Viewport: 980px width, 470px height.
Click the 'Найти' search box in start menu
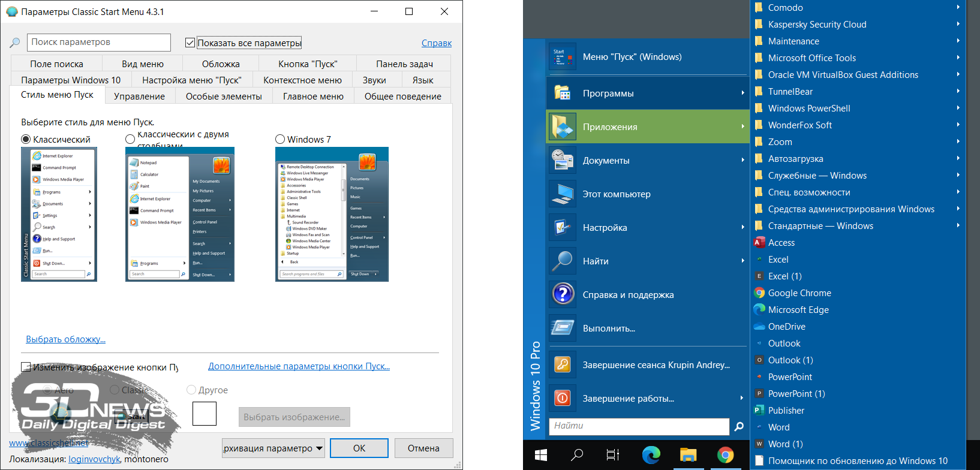pyautogui.click(x=639, y=426)
